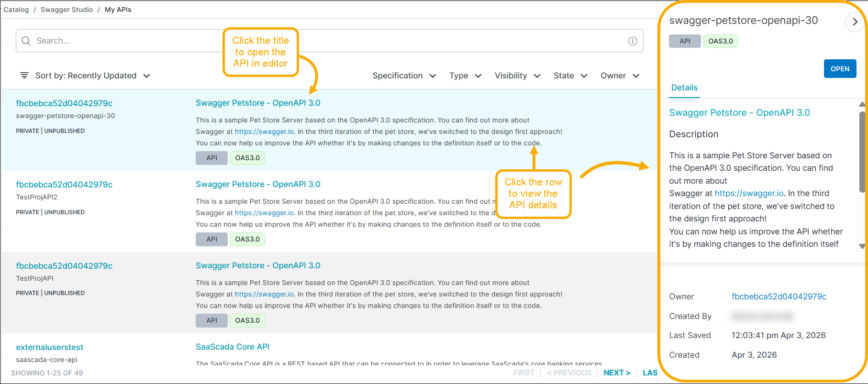Open owner link in TestProjAPI row
This screenshot has width=868, height=384.
point(64,266)
